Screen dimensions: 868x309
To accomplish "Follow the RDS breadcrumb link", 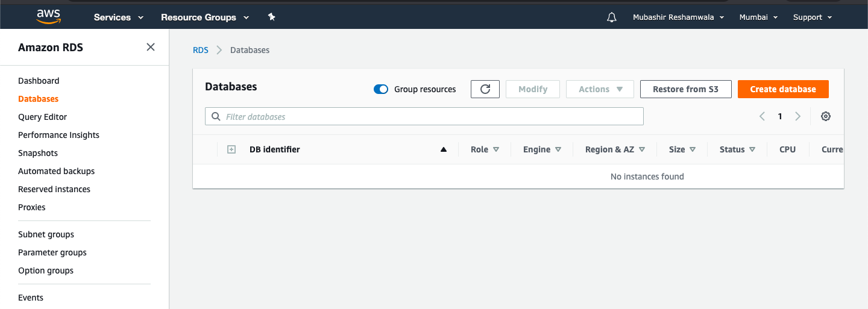I will tap(201, 50).
